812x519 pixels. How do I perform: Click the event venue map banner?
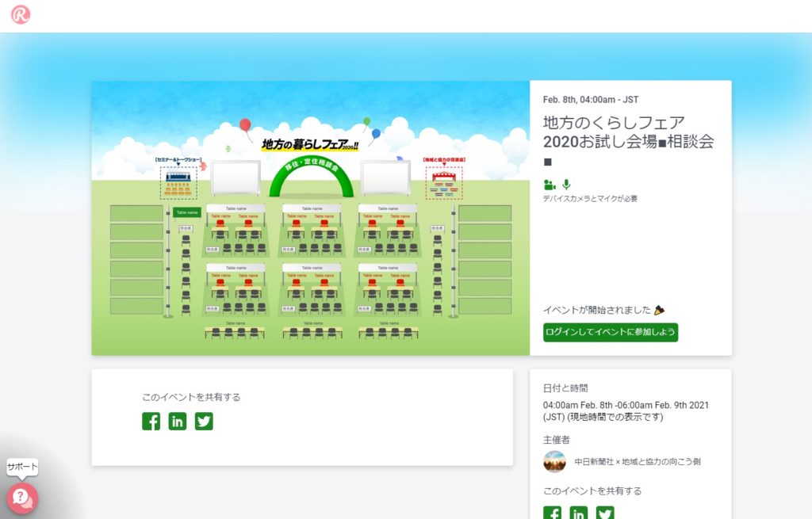click(311, 218)
